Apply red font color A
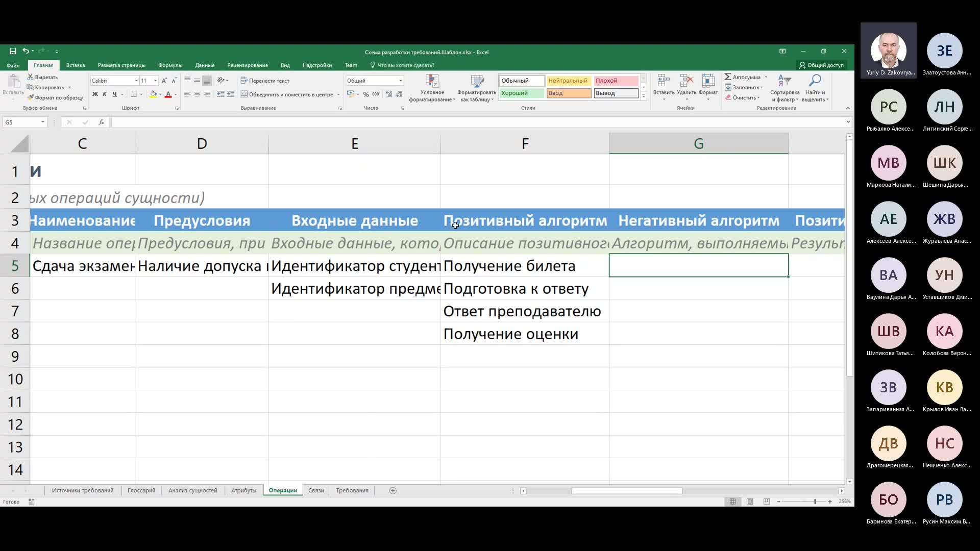Image resolution: width=980 pixels, height=551 pixels. click(x=168, y=94)
